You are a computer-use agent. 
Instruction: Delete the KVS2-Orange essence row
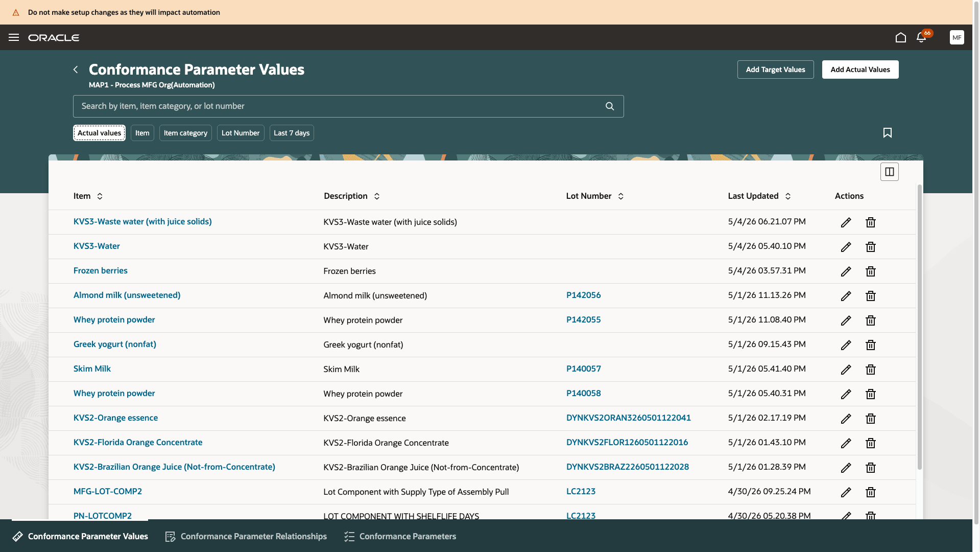pos(871,419)
